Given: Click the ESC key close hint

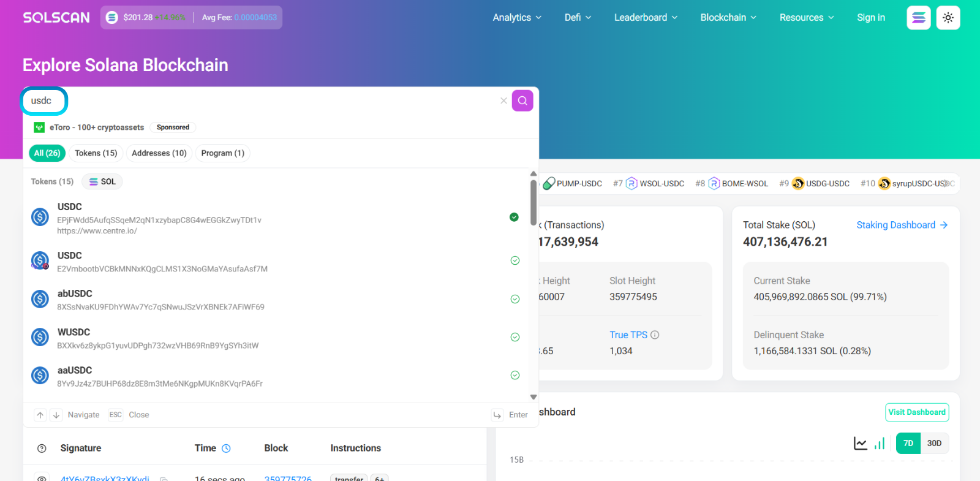Looking at the screenshot, I should click(x=115, y=415).
